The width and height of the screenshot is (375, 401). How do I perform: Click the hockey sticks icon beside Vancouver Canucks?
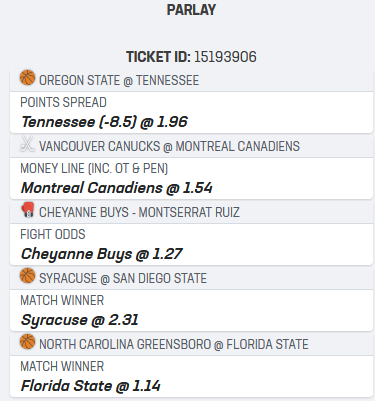tap(27, 144)
